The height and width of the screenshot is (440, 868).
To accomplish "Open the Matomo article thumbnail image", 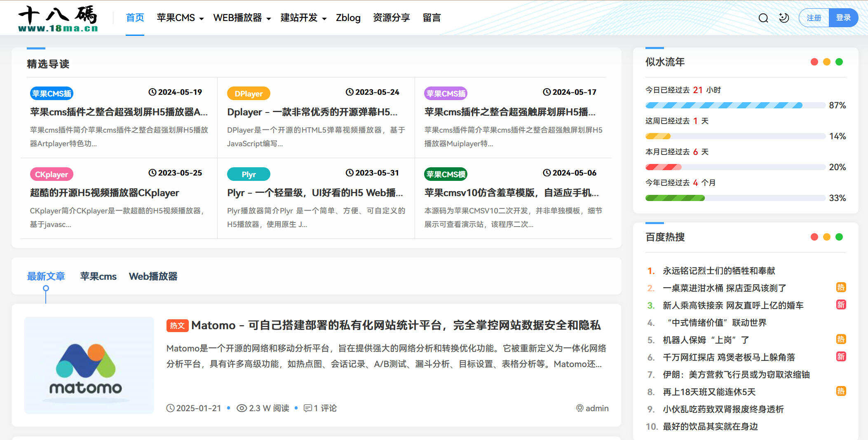I will (x=89, y=365).
